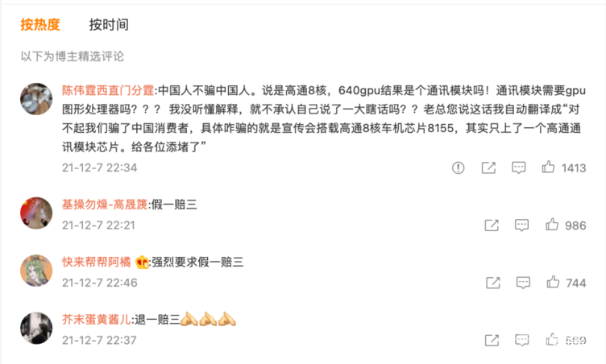Like the comment with 744 likes
This screenshot has width=606, height=364.
[553, 282]
